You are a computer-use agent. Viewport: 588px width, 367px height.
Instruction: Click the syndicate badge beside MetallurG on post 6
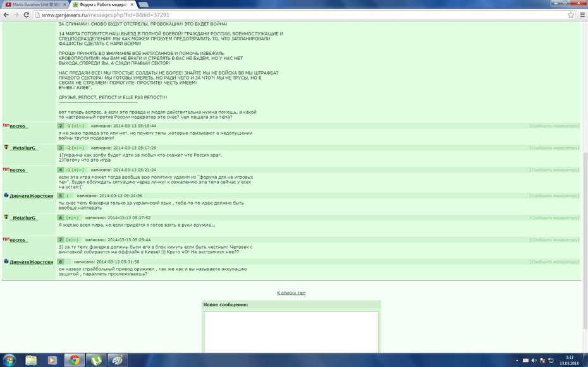coord(6,217)
